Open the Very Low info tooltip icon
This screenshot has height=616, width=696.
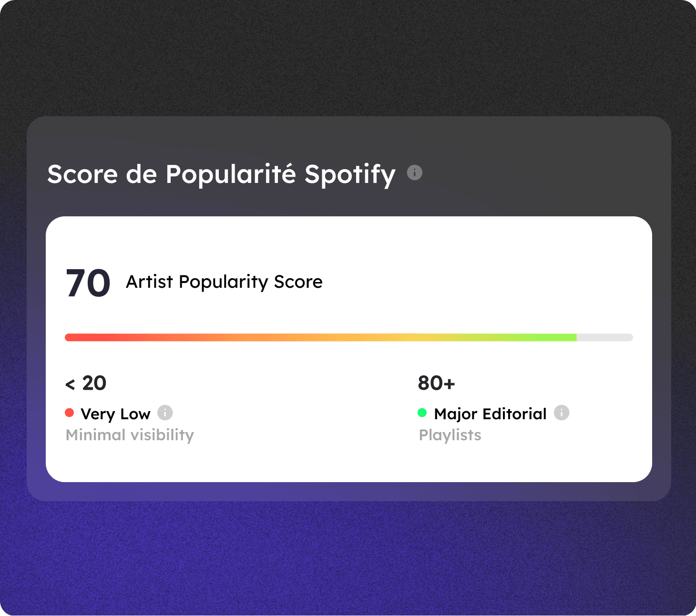(x=165, y=413)
